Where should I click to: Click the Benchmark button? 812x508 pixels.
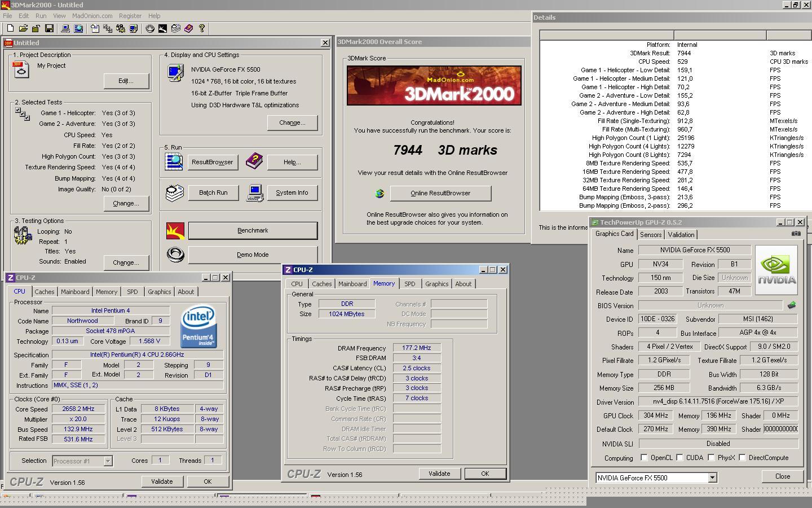click(253, 230)
